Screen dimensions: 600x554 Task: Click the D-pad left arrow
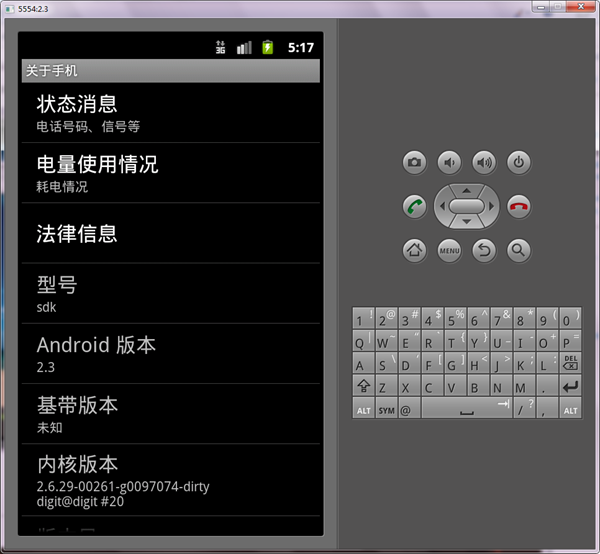point(442,207)
